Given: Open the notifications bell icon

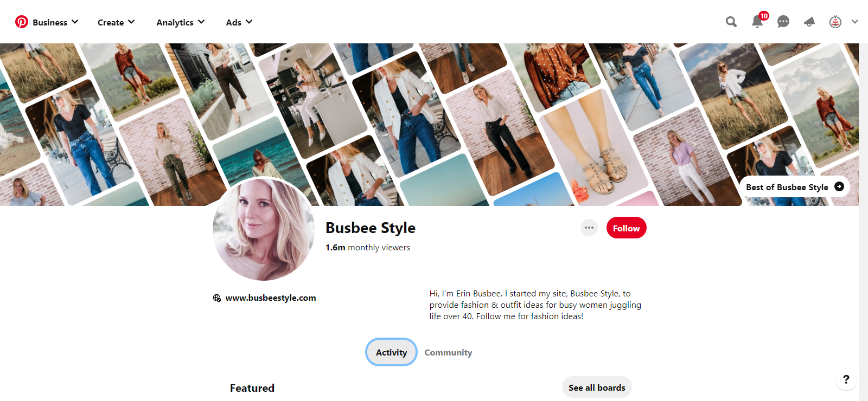Looking at the screenshot, I should (x=757, y=22).
